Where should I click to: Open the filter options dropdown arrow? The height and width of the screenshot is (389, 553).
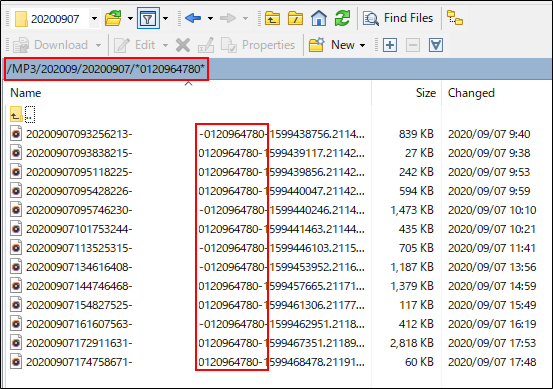point(165,18)
